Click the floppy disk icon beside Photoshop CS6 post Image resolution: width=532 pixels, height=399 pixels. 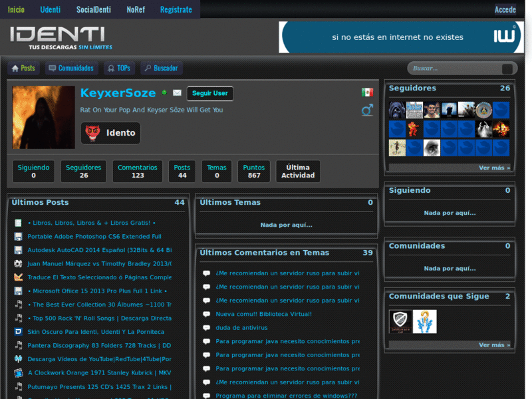(x=18, y=237)
